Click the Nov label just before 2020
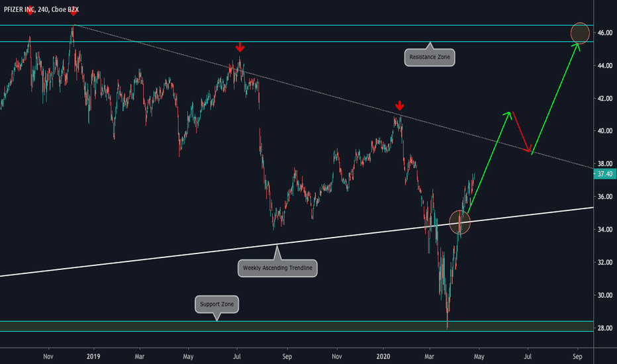Image resolution: width=617 pixels, height=364 pixels. [x=337, y=357]
